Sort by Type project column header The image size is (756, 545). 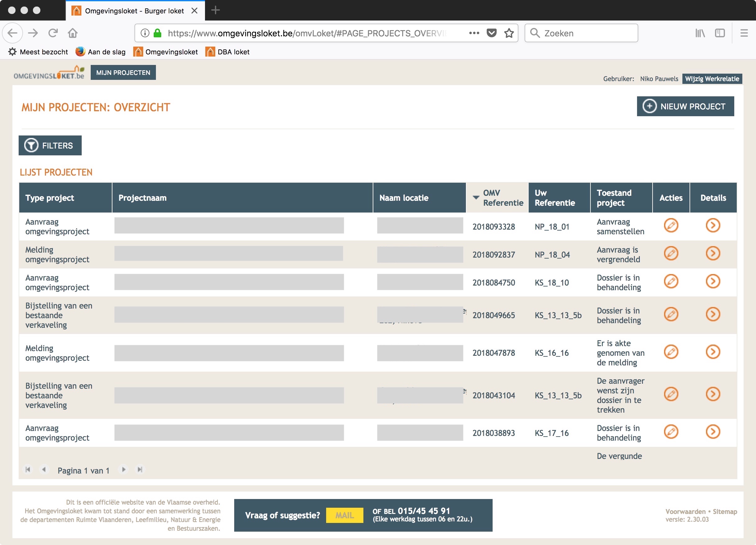point(66,198)
